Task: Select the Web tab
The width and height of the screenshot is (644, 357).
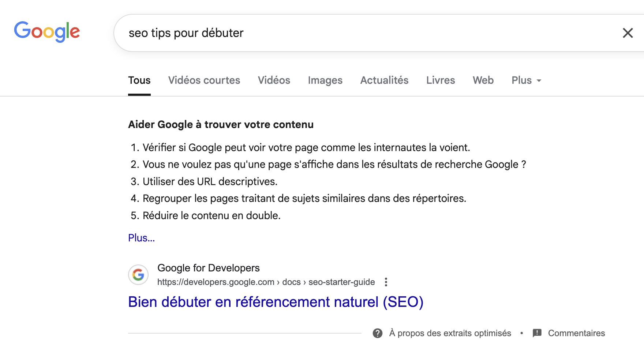Action: coord(483,80)
